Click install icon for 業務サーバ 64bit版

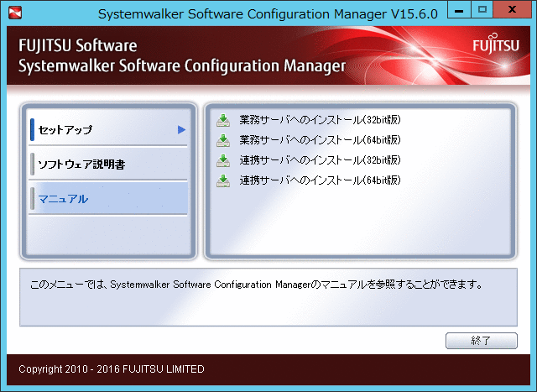tap(223, 140)
